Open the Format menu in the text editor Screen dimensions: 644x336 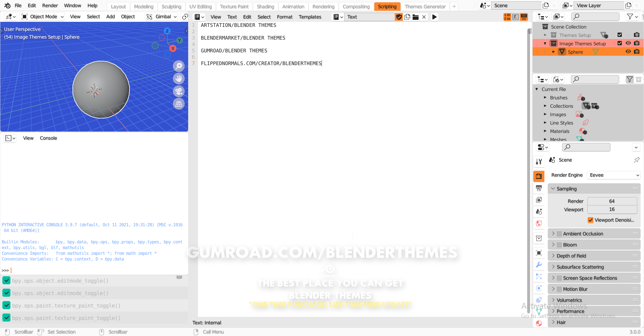coord(284,17)
